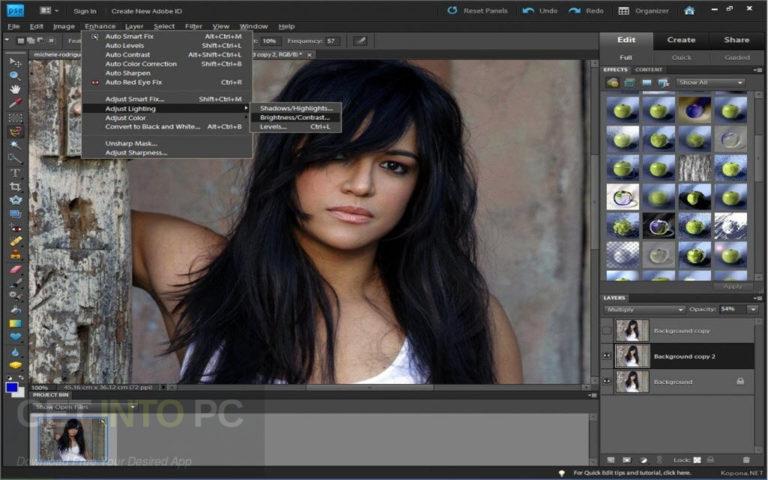Open the File menu
Image resolution: width=768 pixels, height=480 pixels.
click(14, 26)
